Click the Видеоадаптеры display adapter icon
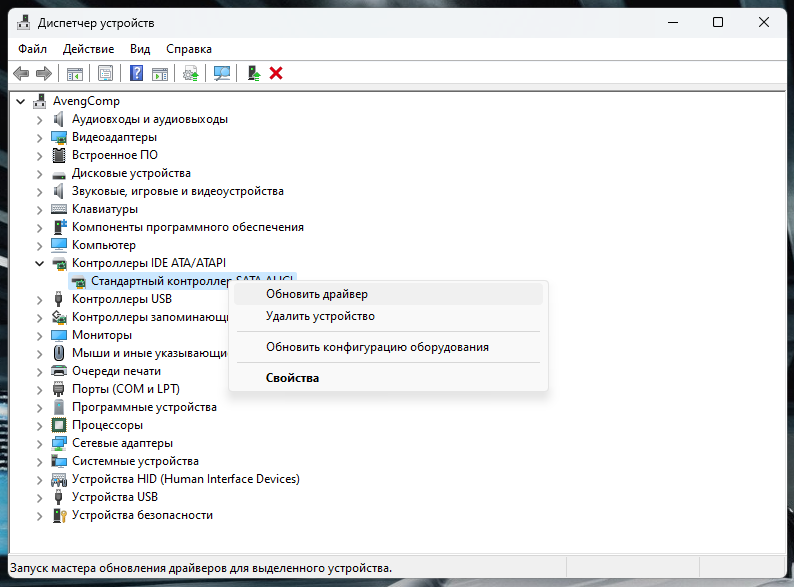This screenshot has width=794, height=587. [x=59, y=137]
